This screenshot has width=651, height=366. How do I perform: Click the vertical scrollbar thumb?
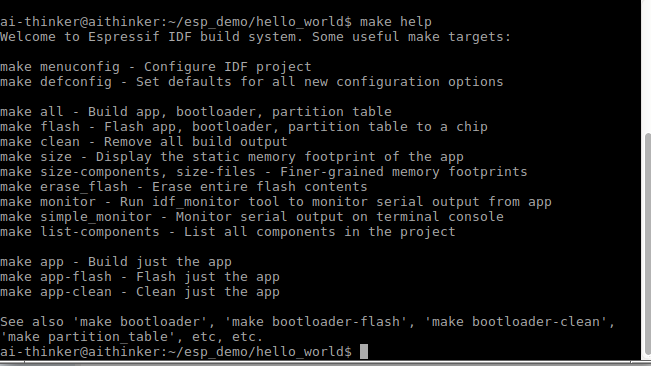(x=647, y=246)
